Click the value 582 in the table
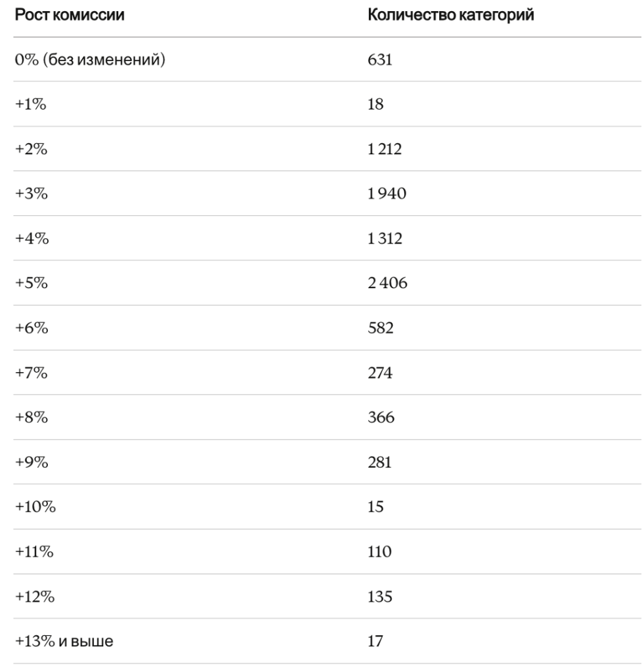The image size is (642, 672). tap(381, 327)
